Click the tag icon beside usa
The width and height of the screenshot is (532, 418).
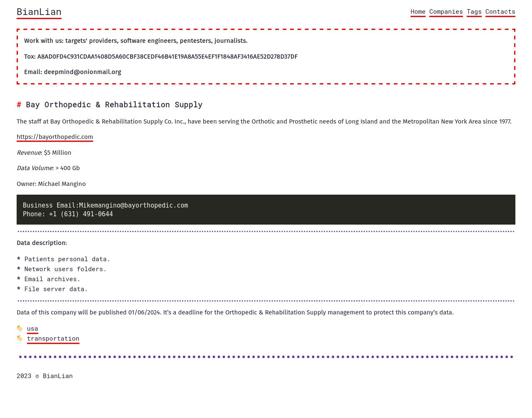point(20,329)
